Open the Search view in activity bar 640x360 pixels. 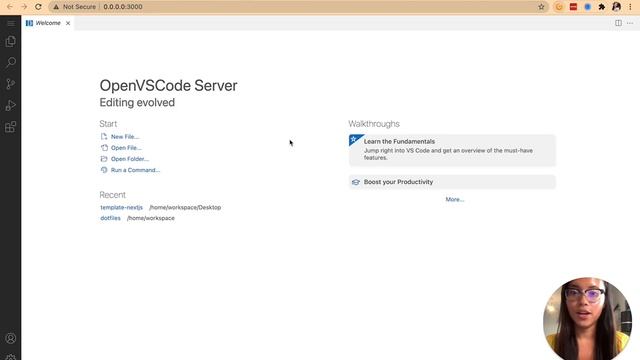(11, 62)
